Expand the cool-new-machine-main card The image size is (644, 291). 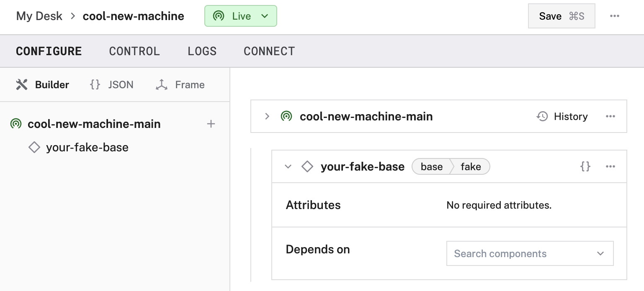point(267,116)
